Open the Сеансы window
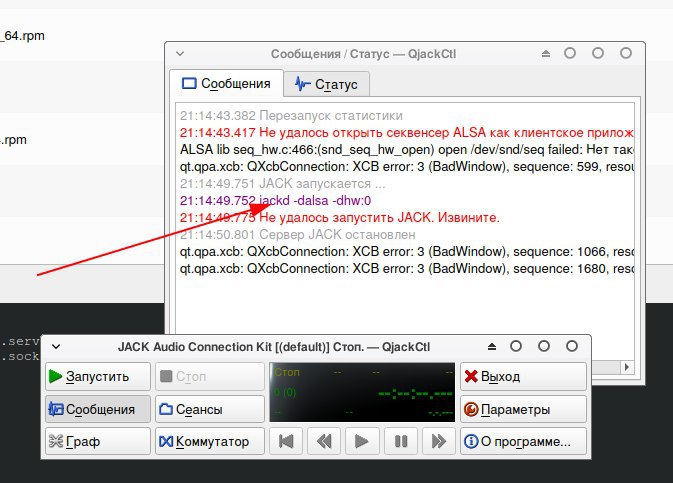The width and height of the screenshot is (673, 483). pyautogui.click(x=210, y=409)
